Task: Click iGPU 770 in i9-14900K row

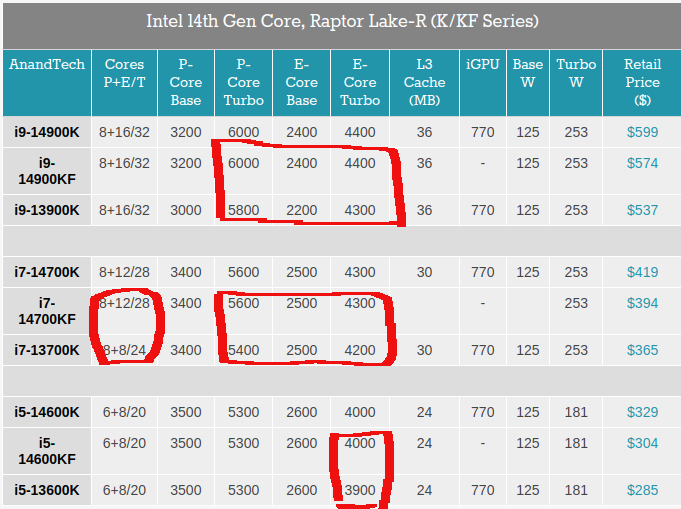Action: (483, 132)
